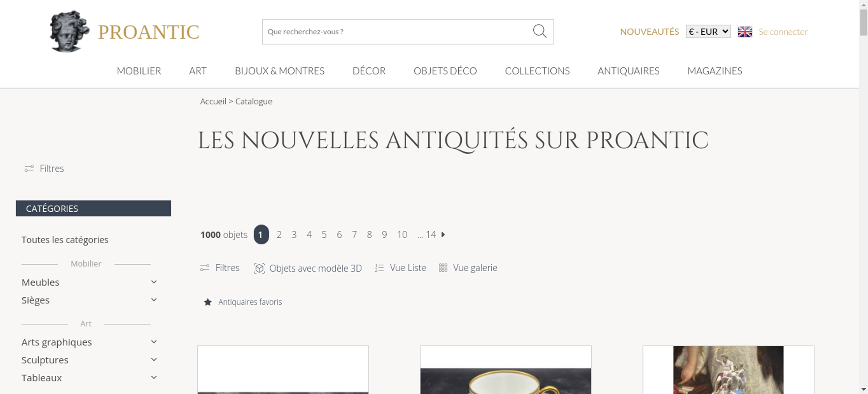Image resolution: width=868 pixels, height=394 pixels.
Task: Open the ANTIQUAIRES menu
Action: [628, 71]
